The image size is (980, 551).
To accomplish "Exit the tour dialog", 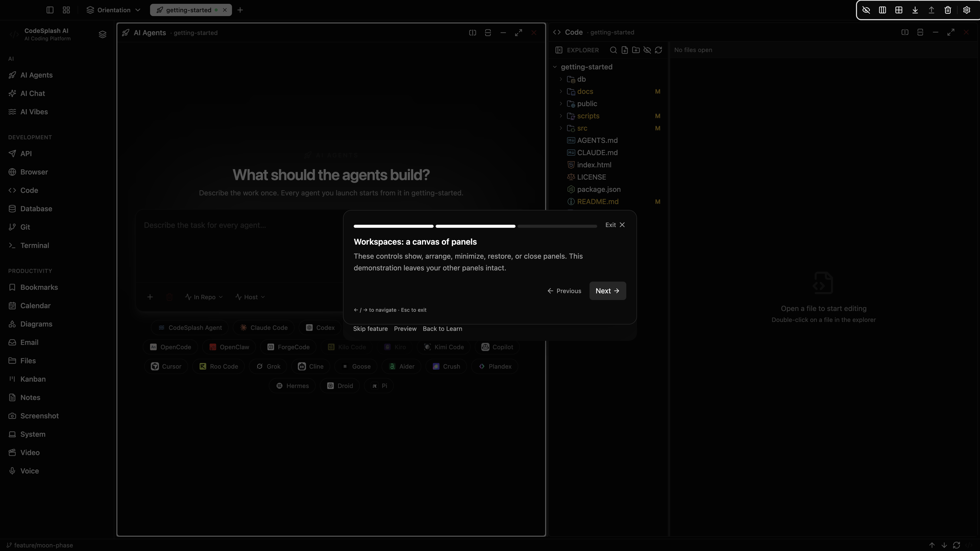I will coord(615,225).
